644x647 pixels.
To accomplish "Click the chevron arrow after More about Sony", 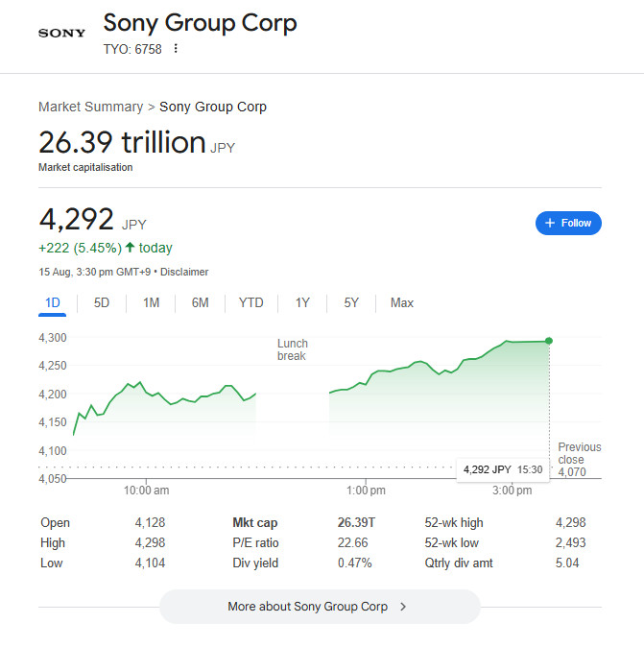I will tap(403, 607).
